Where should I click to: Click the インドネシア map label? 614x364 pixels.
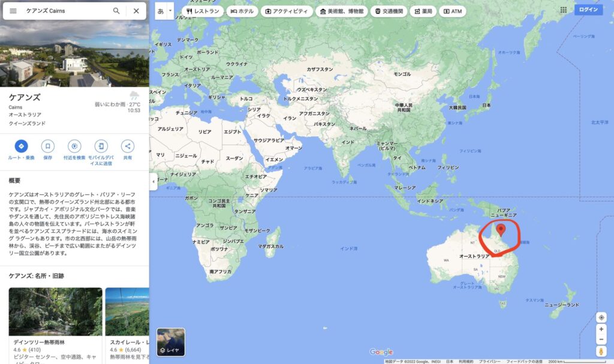[x=430, y=201]
